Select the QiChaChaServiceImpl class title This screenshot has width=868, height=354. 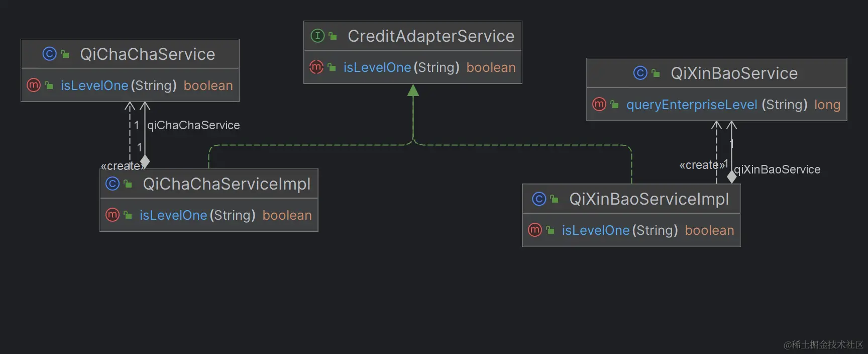coord(227,184)
